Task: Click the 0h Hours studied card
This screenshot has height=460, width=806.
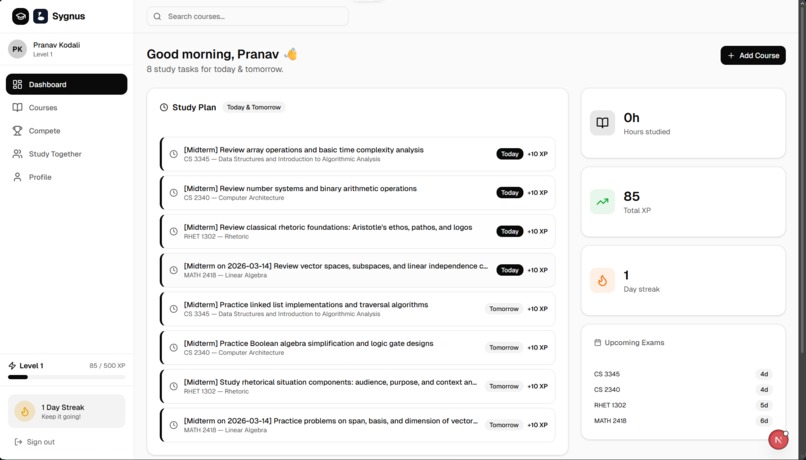Action: (x=683, y=123)
